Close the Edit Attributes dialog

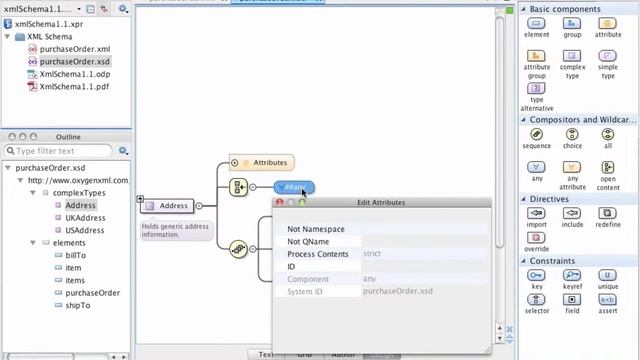click(x=280, y=202)
